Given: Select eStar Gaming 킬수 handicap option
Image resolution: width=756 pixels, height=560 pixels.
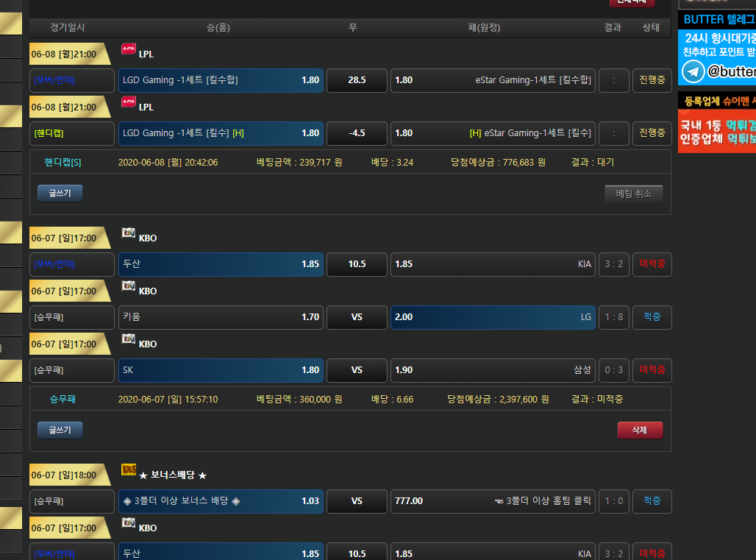Looking at the screenshot, I should [493, 133].
